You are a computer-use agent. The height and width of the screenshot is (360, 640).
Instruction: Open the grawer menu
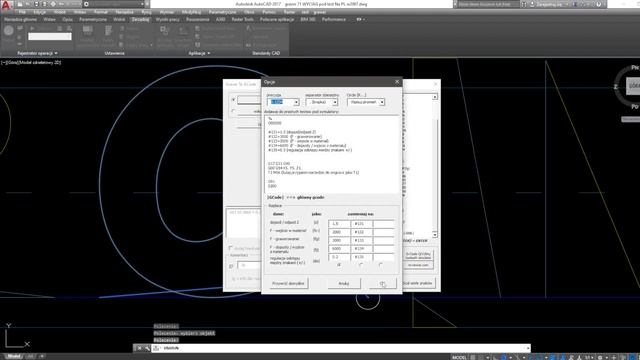pyautogui.click(x=320, y=12)
